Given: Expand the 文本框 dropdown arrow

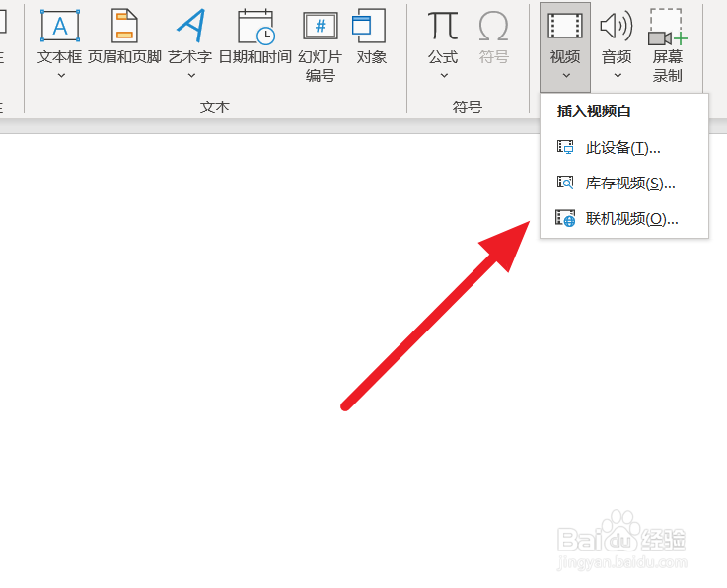Looking at the screenshot, I should (x=61, y=75).
